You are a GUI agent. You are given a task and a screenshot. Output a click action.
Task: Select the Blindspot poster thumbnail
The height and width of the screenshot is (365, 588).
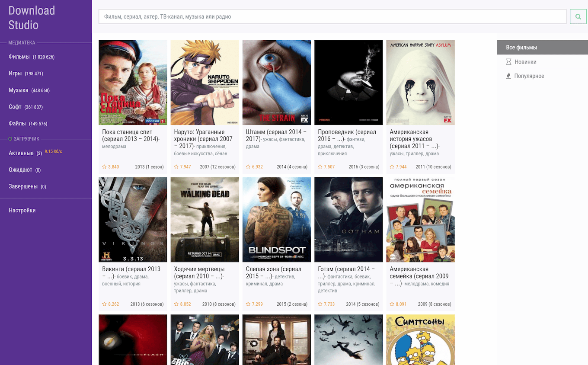(277, 220)
